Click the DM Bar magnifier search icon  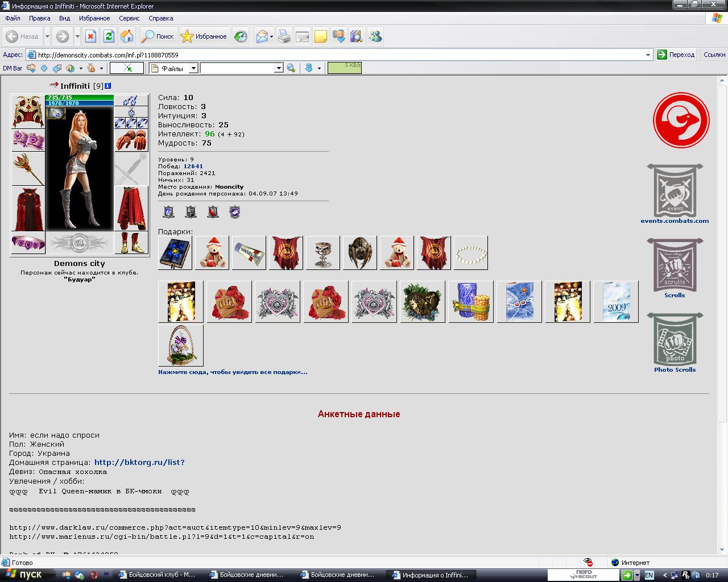point(291,68)
